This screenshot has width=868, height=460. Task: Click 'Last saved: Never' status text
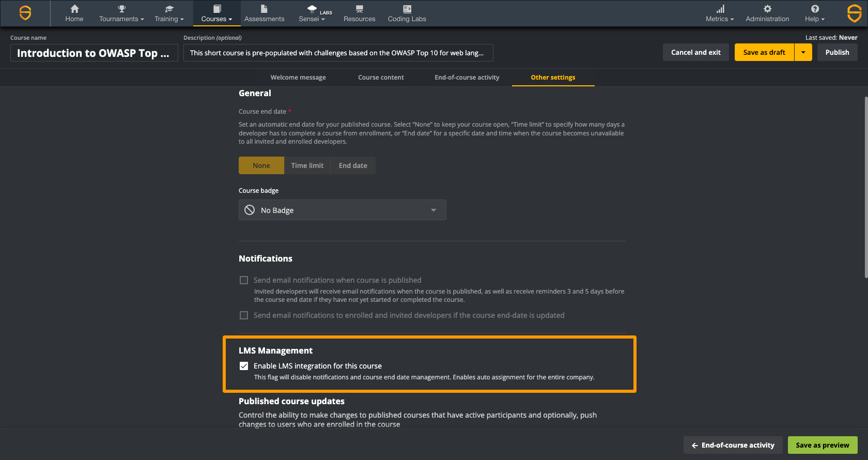(831, 38)
